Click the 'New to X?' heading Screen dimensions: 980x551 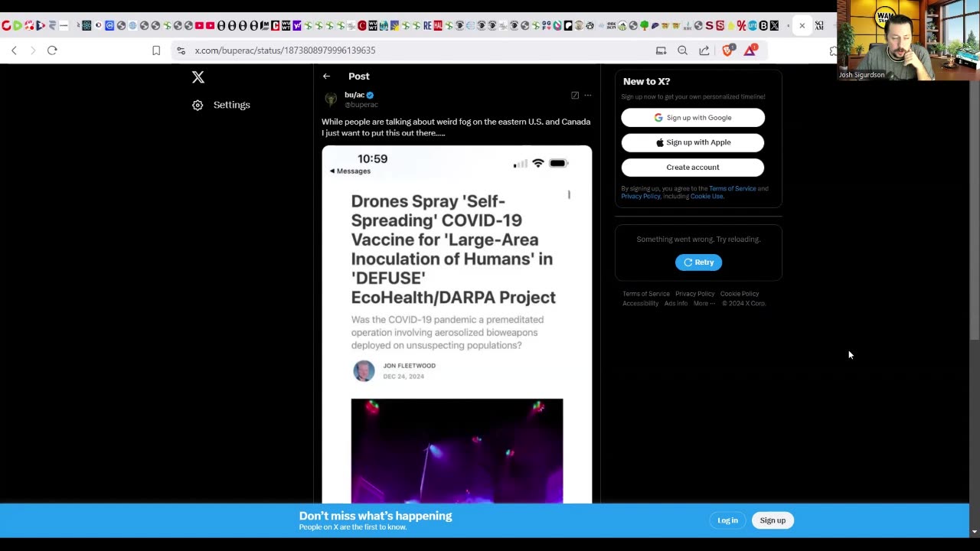click(646, 81)
